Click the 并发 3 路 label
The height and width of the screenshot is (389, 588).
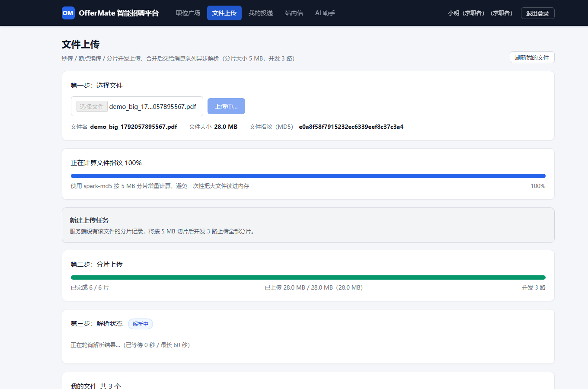click(534, 287)
